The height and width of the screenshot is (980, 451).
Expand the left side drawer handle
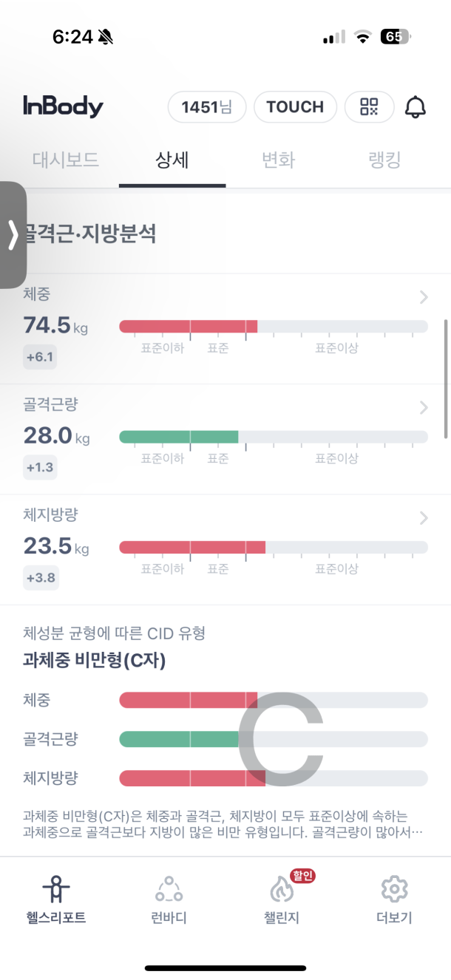coord(13,235)
